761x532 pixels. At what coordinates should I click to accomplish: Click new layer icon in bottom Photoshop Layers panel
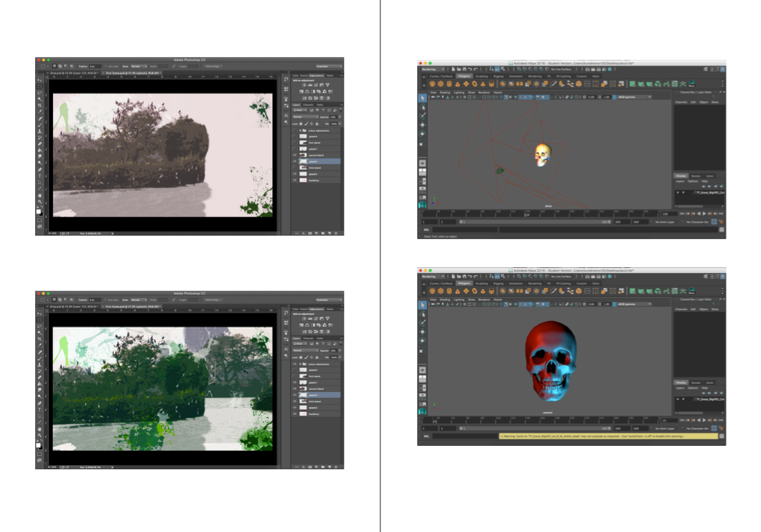click(329, 467)
